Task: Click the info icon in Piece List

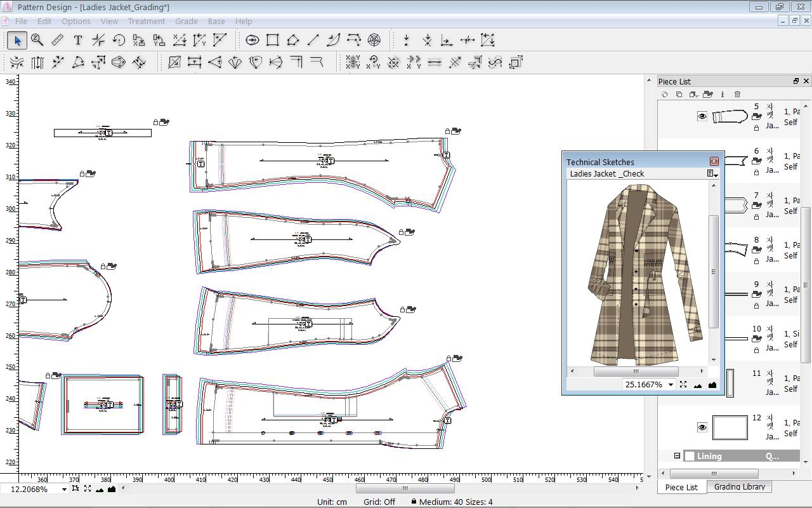Action: 723,95
